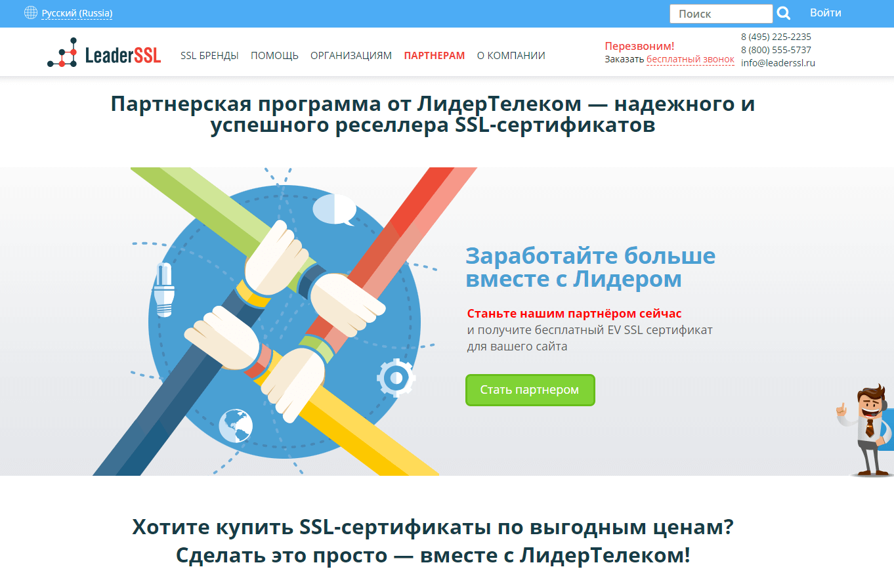
Task: Click the globe language icon
Action: (x=31, y=12)
